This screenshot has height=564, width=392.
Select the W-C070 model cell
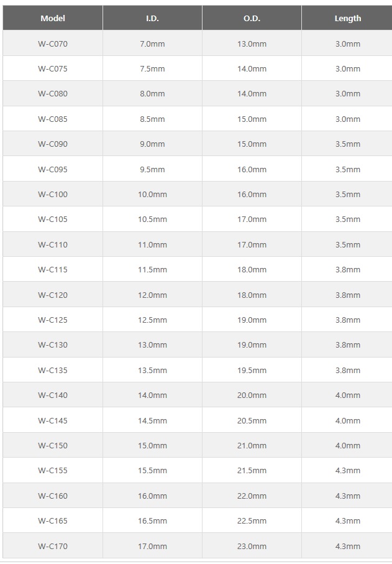pos(53,44)
